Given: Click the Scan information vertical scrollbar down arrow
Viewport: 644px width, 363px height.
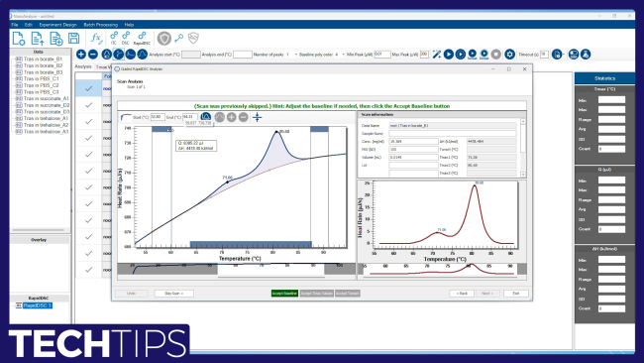Looking at the screenshot, I should [523, 175].
